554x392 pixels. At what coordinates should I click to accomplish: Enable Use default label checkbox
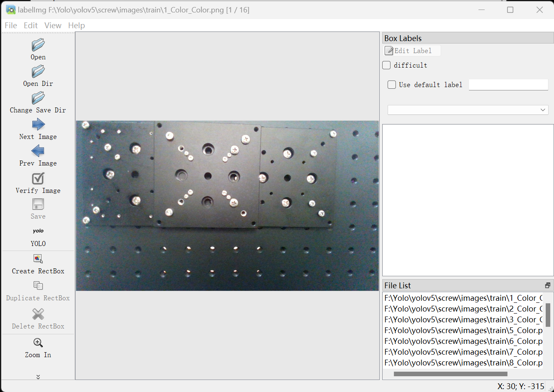pyautogui.click(x=392, y=85)
